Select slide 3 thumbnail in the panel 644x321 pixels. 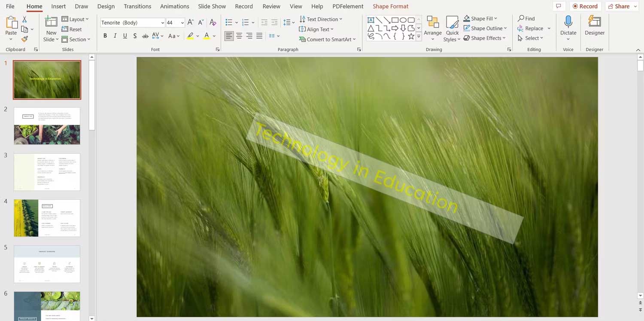(x=47, y=172)
